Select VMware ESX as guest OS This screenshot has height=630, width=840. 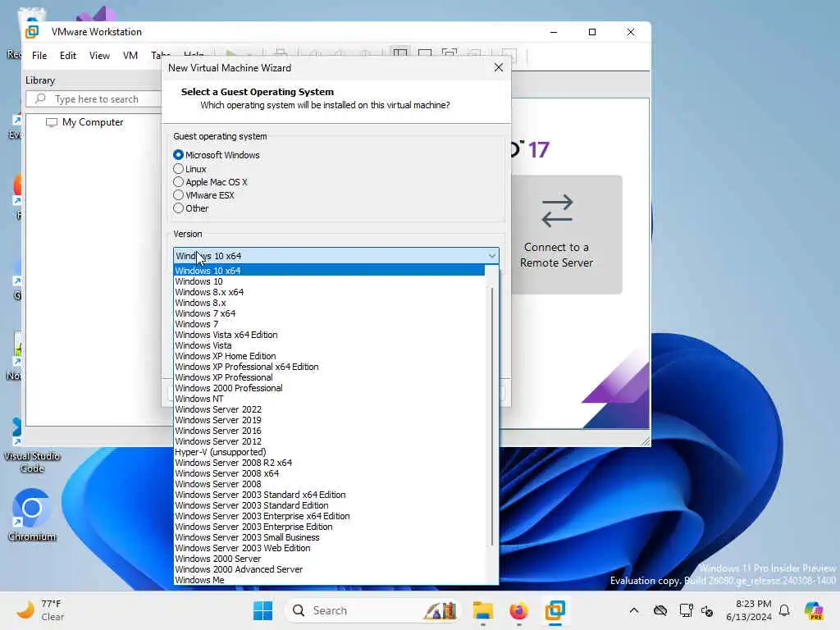178,195
